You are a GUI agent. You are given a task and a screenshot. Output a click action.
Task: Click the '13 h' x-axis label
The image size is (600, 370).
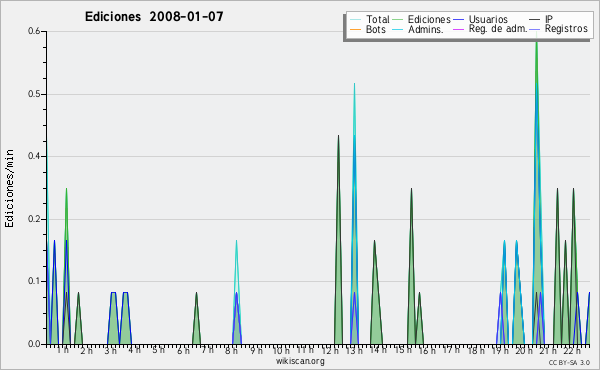pyautogui.click(x=354, y=351)
